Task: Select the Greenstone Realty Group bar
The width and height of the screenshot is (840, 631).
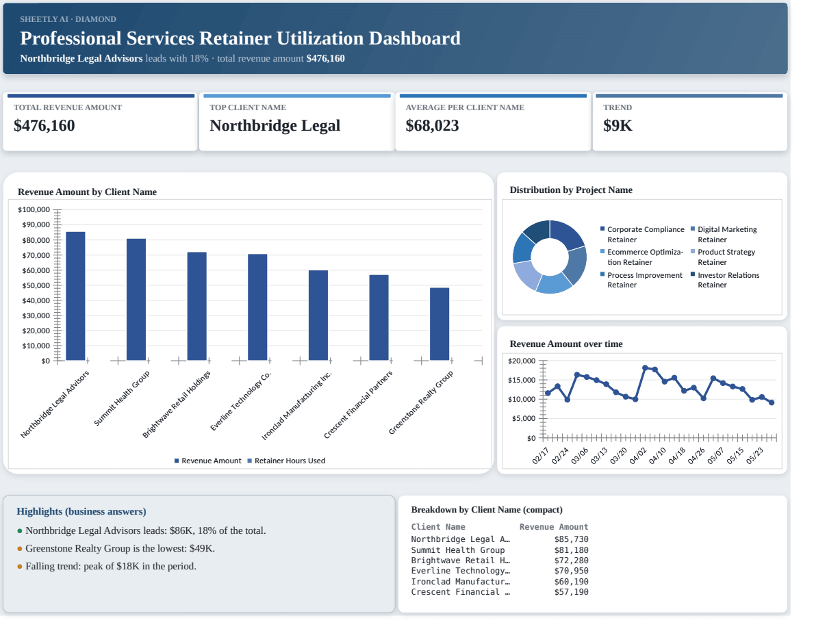Action: tap(440, 324)
